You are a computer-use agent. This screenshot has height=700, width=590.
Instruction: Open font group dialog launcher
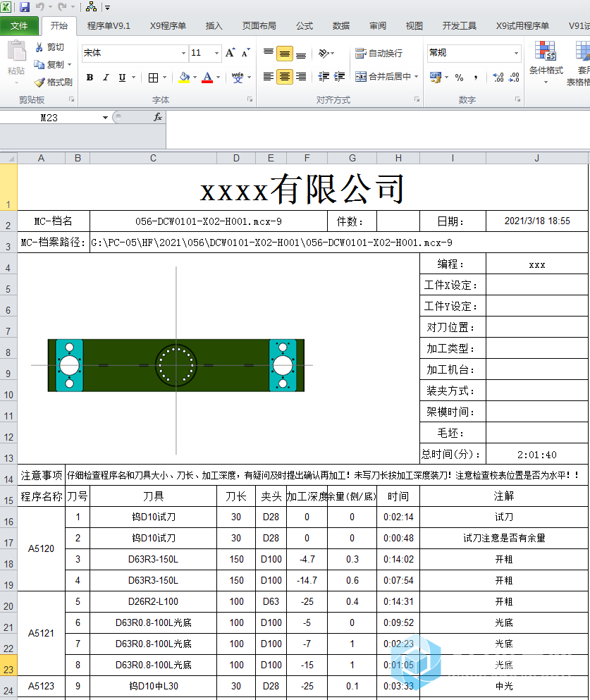tap(250, 99)
